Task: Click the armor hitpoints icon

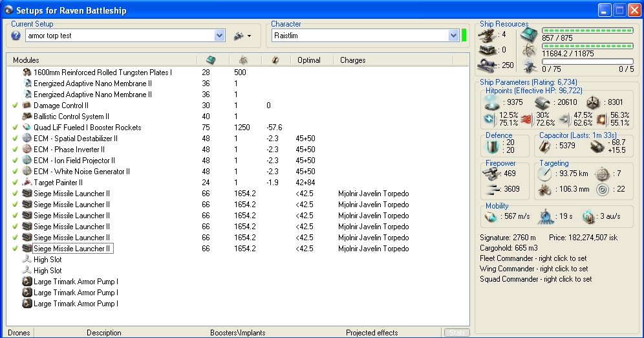Action: pyautogui.click(x=541, y=102)
